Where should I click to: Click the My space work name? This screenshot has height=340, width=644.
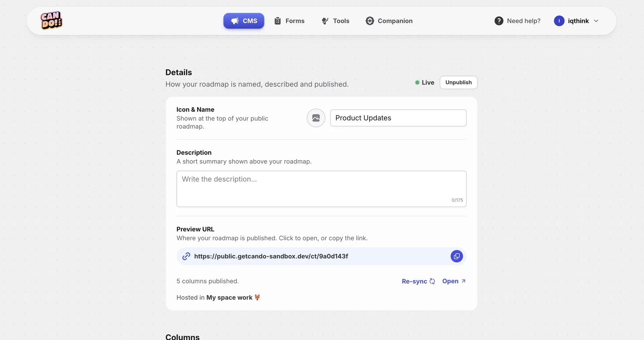click(229, 297)
